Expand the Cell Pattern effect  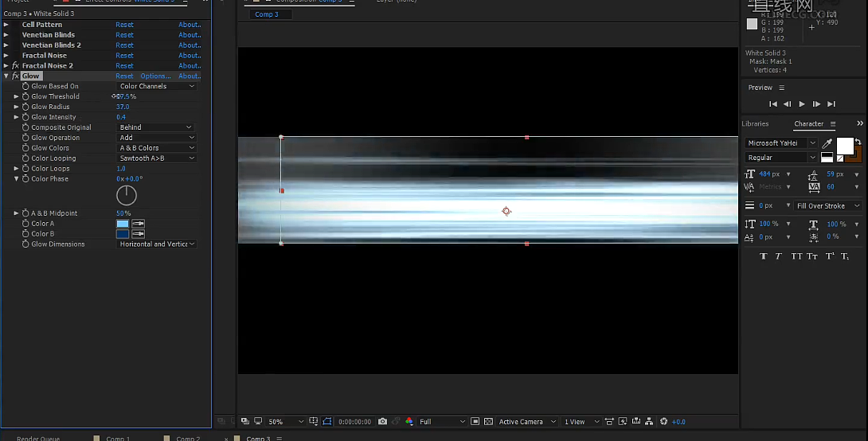6,25
